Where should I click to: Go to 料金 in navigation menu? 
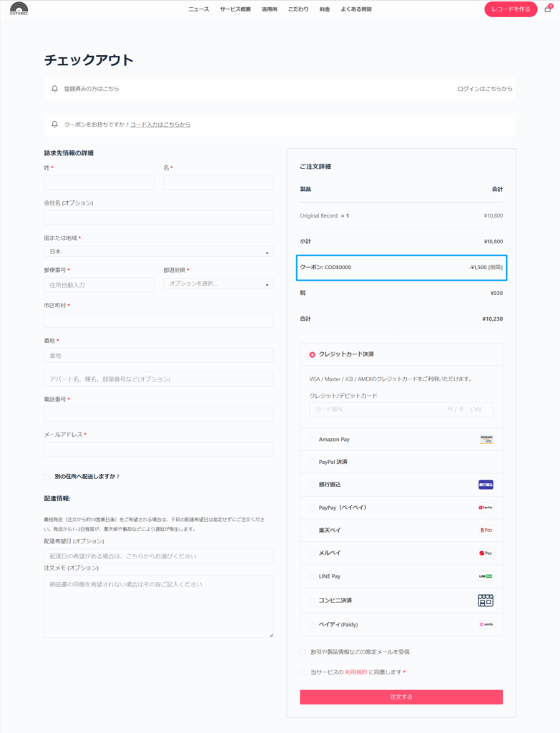pos(325,9)
